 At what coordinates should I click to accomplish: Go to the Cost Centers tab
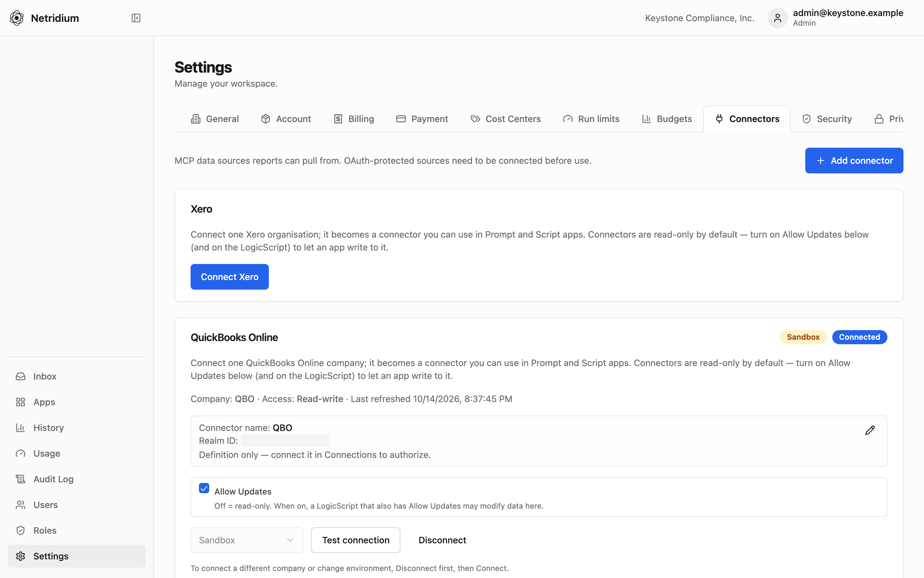pyautogui.click(x=506, y=119)
